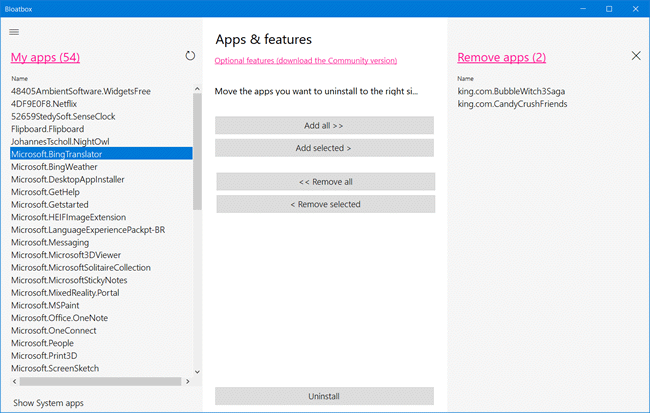Select Microsoft.LanguageExperiencePackpt-BR app

click(x=101, y=230)
